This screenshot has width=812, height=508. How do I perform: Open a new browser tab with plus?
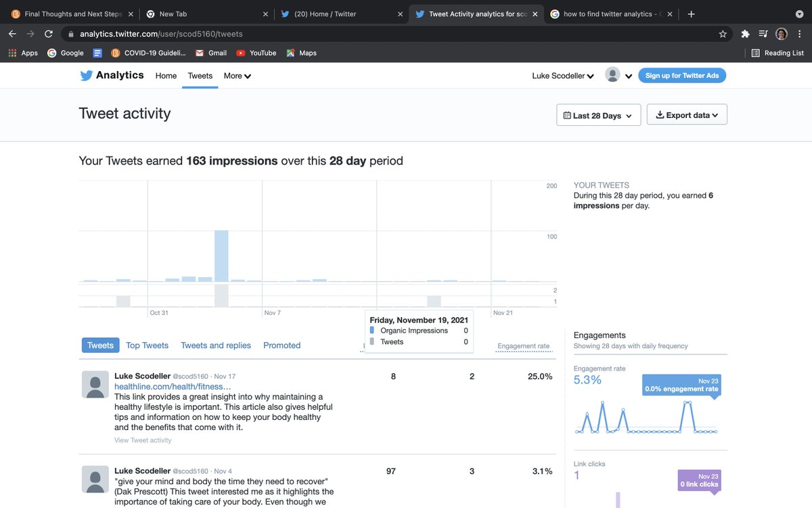click(691, 14)
